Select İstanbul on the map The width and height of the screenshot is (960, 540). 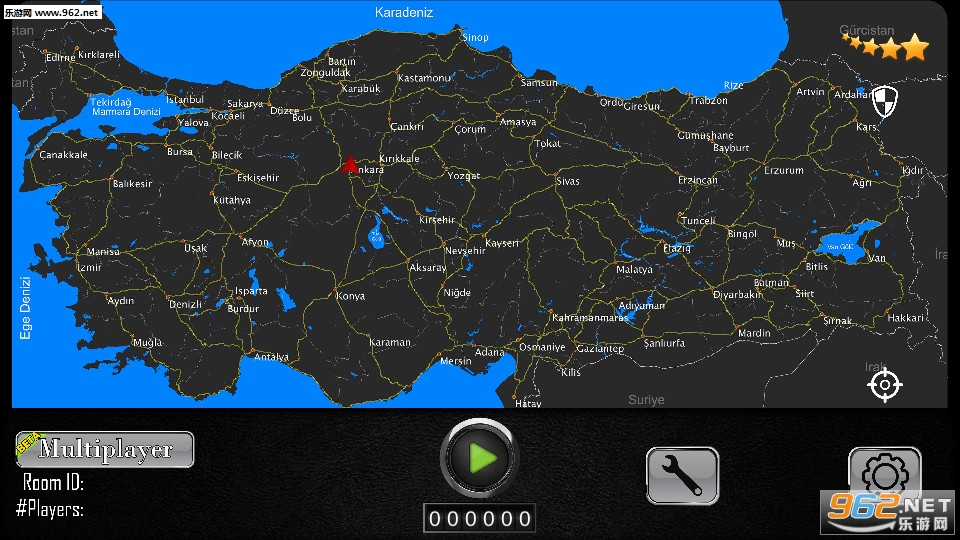coord(185,99)
